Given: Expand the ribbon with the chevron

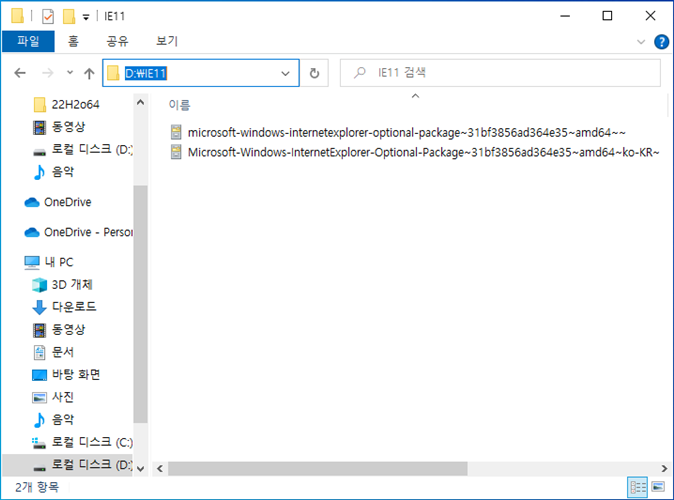Looking at the screenshot, I should click(x=640, y=42).
